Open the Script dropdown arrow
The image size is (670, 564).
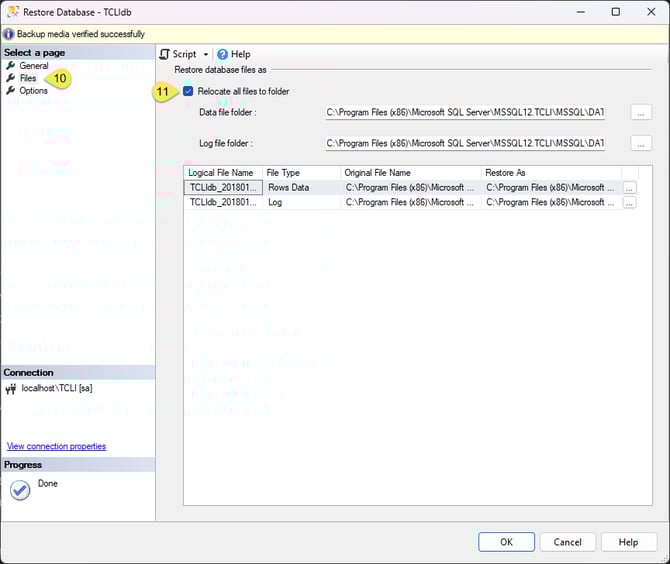pyautogui.click(x=206, y=55)
